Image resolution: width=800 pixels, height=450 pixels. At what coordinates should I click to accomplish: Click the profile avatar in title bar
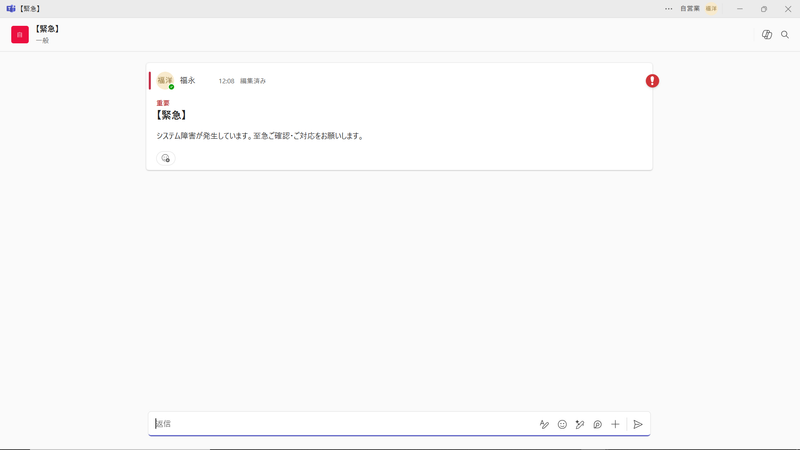point(711,9)
